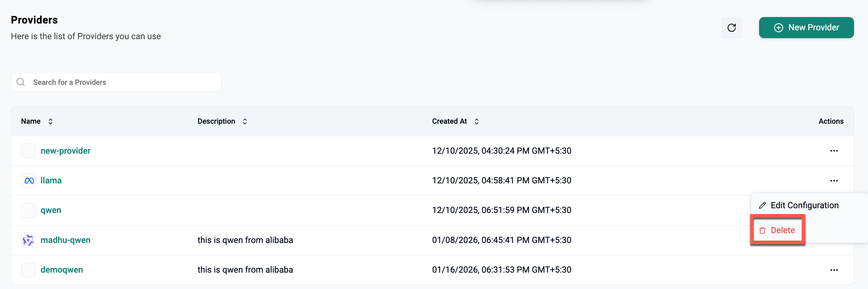Focus the Search for a Providers field

[x=123, y=82]
